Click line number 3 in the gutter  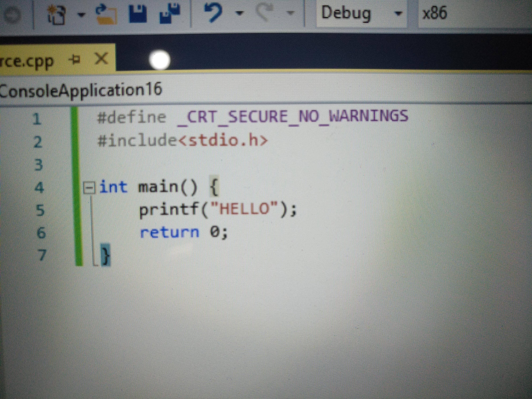[38, 165]
